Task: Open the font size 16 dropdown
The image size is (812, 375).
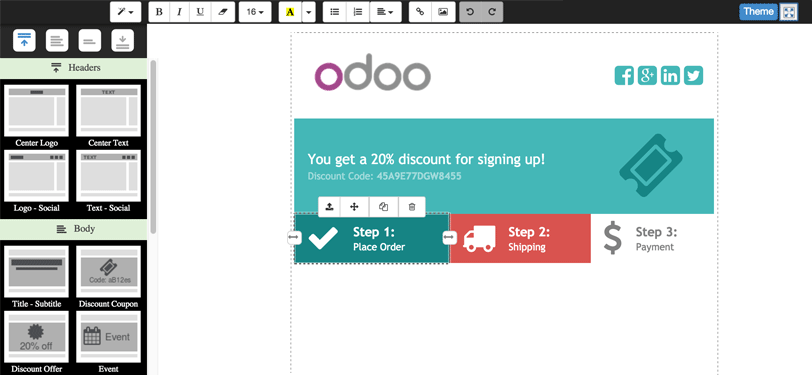Action: [x=255, y=12]
